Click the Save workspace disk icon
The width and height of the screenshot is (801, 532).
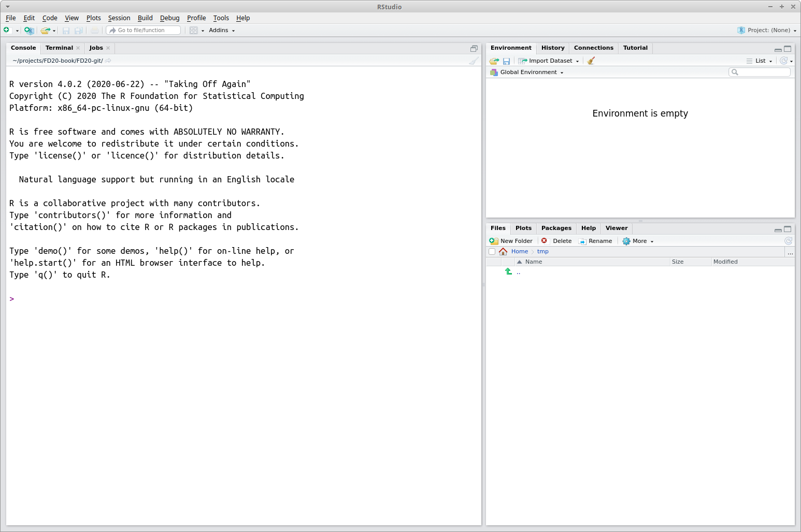point(506,61)
